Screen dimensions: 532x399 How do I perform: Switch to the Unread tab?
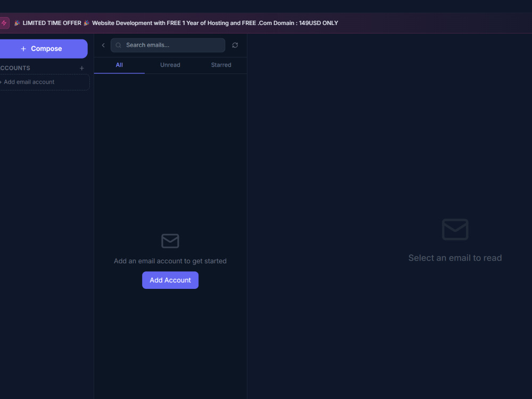click(x=170, y=65)
